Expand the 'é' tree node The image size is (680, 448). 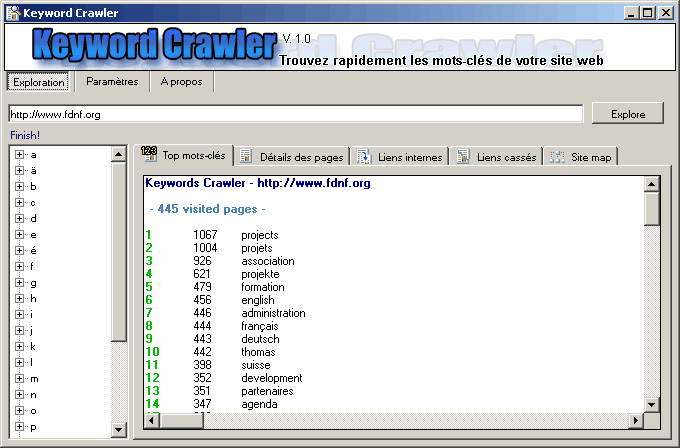[19, 251]
